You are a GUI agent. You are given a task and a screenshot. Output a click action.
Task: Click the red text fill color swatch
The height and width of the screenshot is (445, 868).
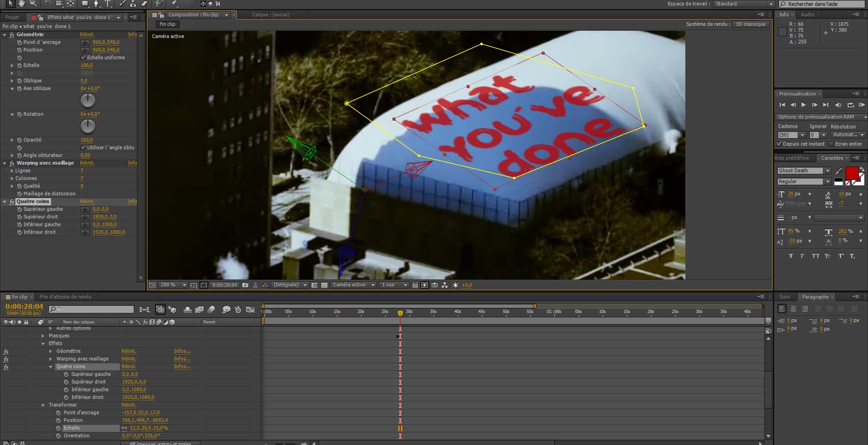[852, 173]
